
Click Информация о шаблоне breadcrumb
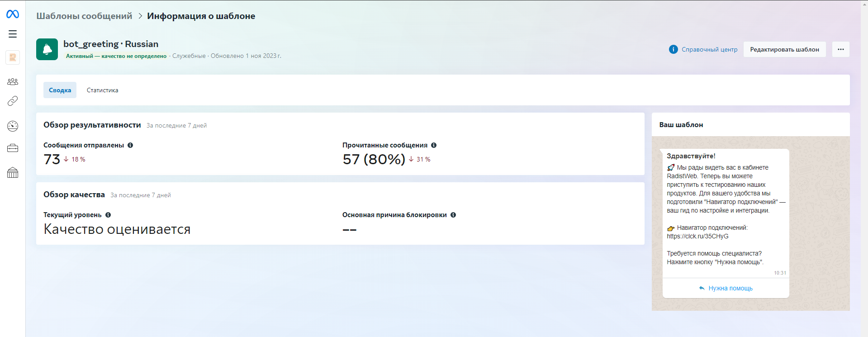tap(201, 16)
